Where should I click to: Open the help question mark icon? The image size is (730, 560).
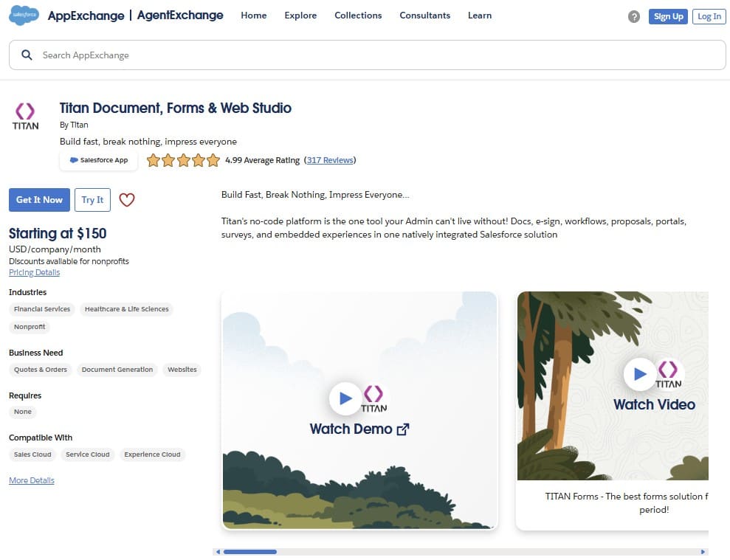point(633,17)
